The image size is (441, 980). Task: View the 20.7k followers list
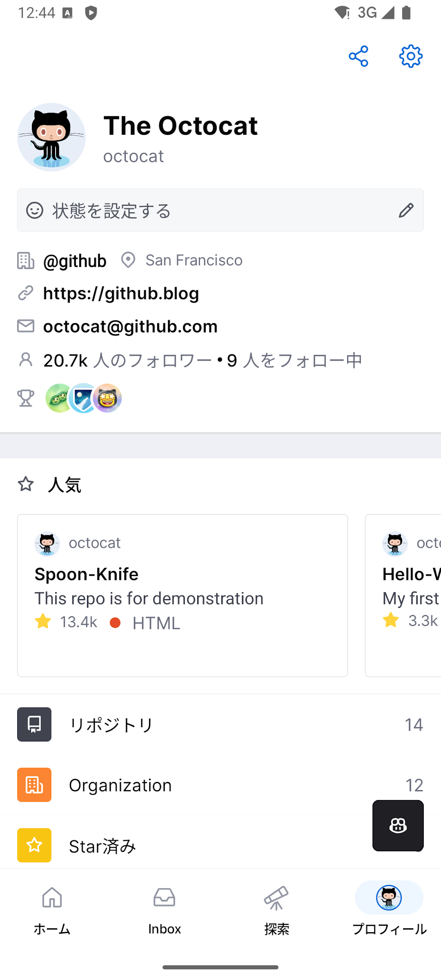[127, 360]
